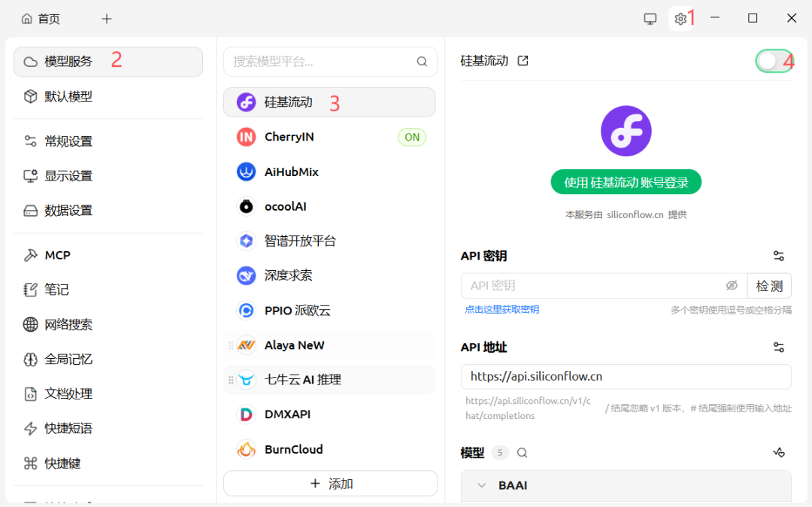
Task: Open API 密钥 settings sliders icon
Action: click(778, 256)
